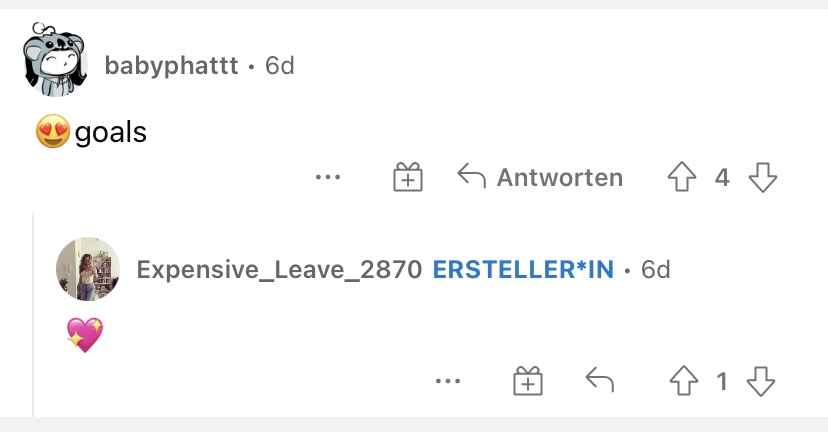Visit the Expensive_Leave_2870 username link
The height and width of the screenshot is (432, 828).
point(279,270)
